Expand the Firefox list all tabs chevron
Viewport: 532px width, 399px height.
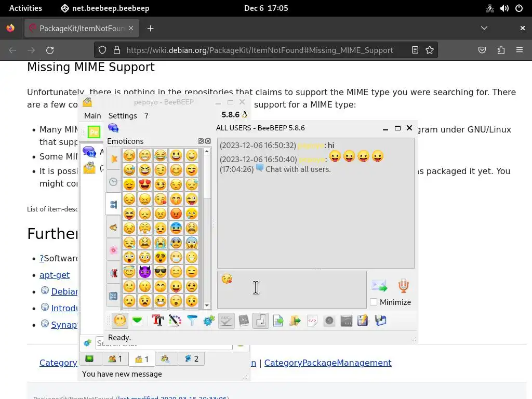click(484, 28)
